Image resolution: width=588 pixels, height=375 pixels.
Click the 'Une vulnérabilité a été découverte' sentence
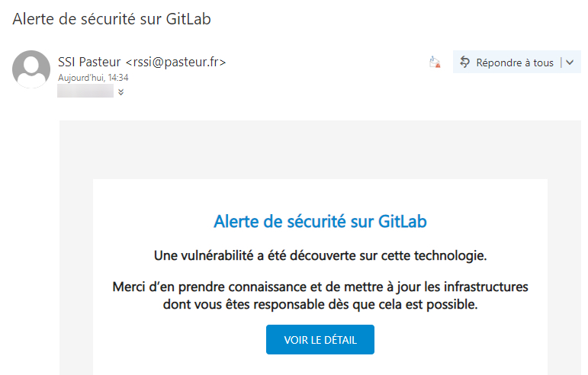(320, 254)
